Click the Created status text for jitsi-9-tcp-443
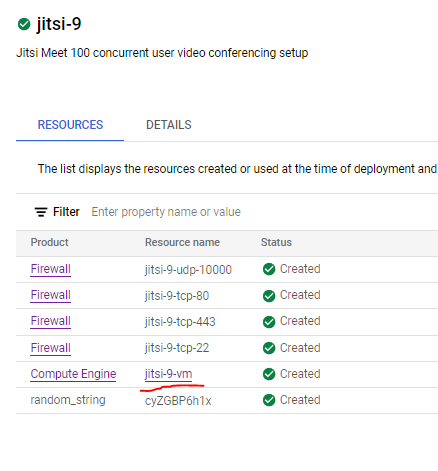The height and width of the screenshot is (471, 438). (x=300, y=321)
